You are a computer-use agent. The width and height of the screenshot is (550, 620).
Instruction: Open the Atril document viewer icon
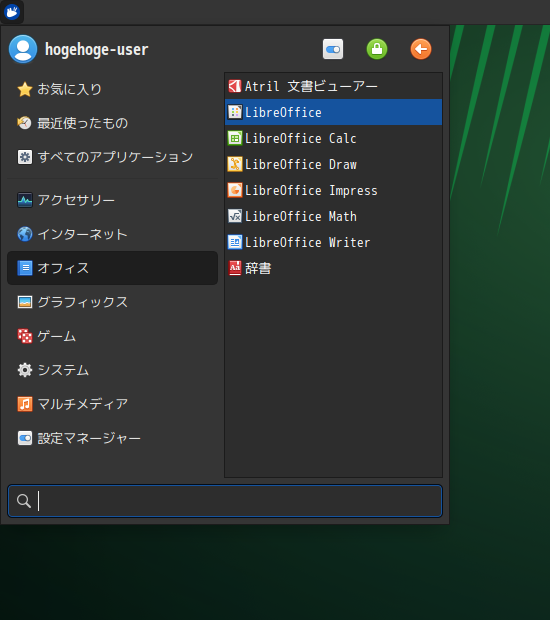click(x=234, y=86)
